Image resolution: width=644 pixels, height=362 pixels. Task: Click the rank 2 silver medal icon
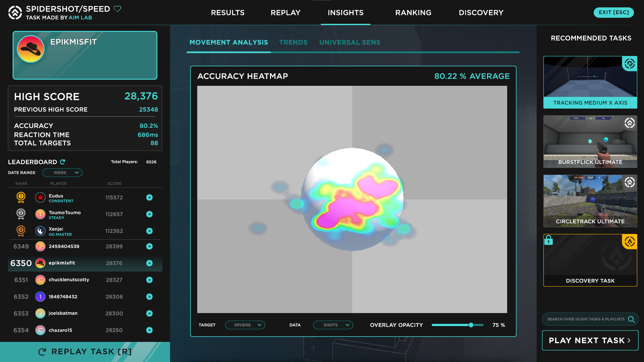[21, 214]
